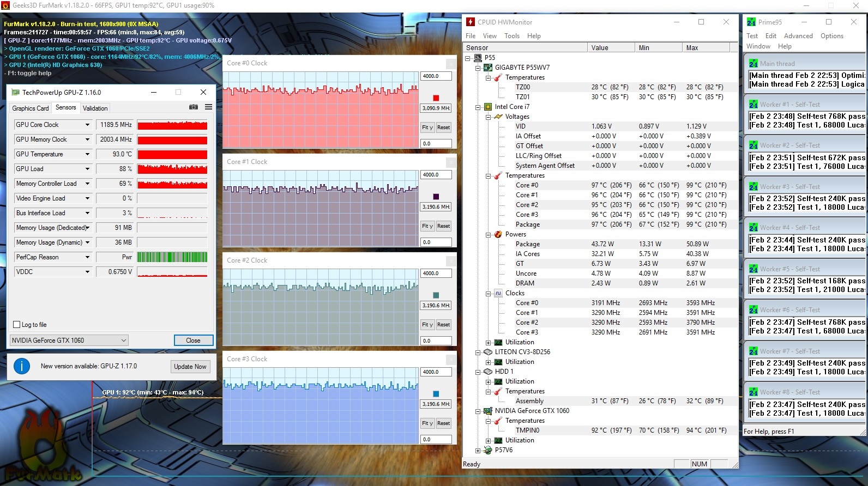Viewport: 868px width, 486px height.
Task: Open the GPU Temperature sensor dropdown
Action: 87,154
